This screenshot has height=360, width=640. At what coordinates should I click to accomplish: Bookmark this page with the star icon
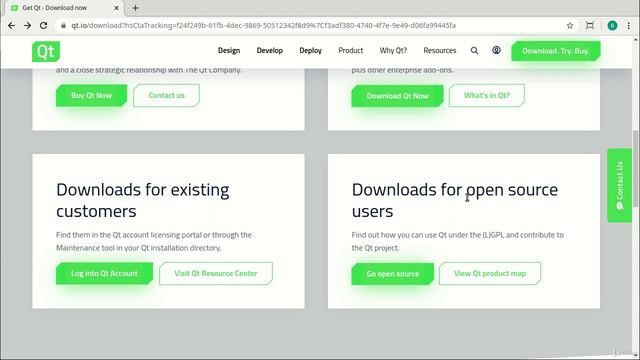click(570, 25)
